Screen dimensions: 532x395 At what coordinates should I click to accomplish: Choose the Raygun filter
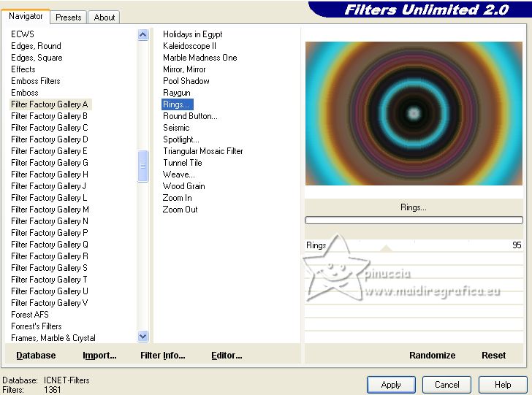pyautogui.click(x=176, y=93)
